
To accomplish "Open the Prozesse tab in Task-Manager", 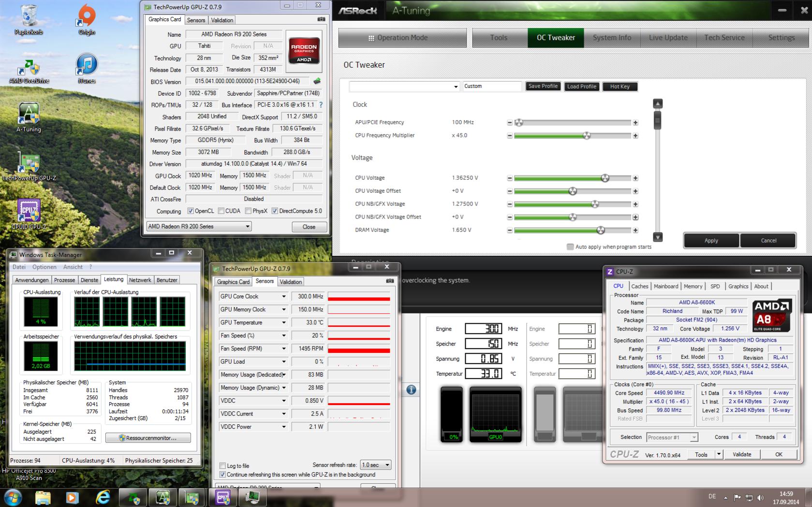I will click(64, 280).
